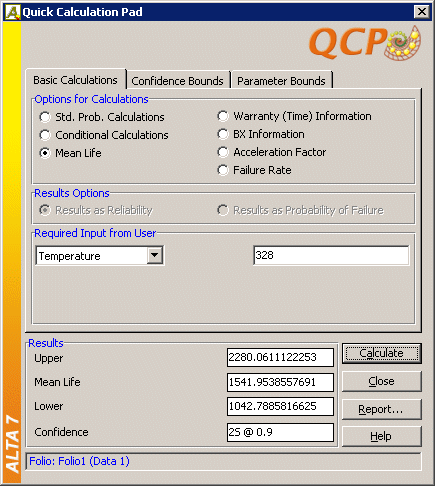Open the Parameter Bounds tab

pos(281,81)
